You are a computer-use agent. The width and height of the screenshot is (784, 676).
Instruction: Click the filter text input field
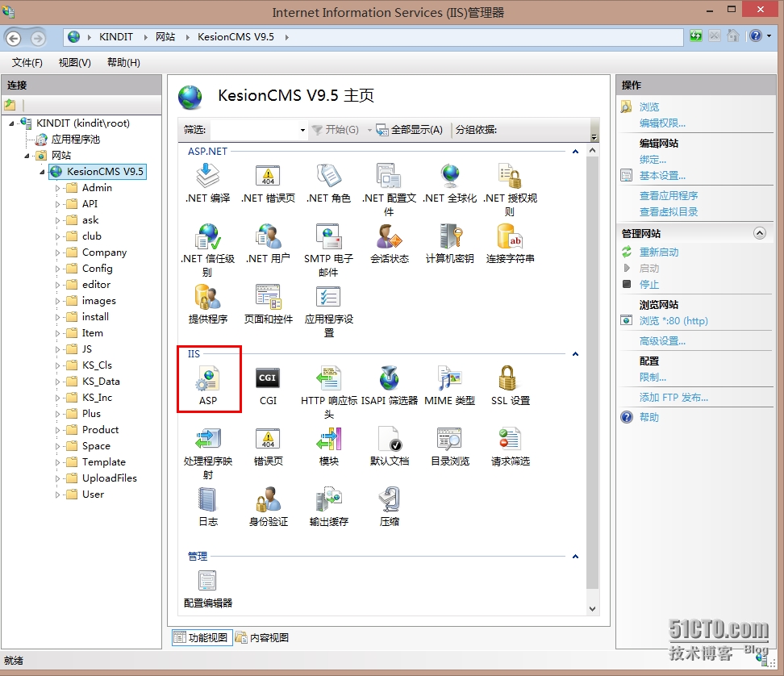tap(254, 130)
